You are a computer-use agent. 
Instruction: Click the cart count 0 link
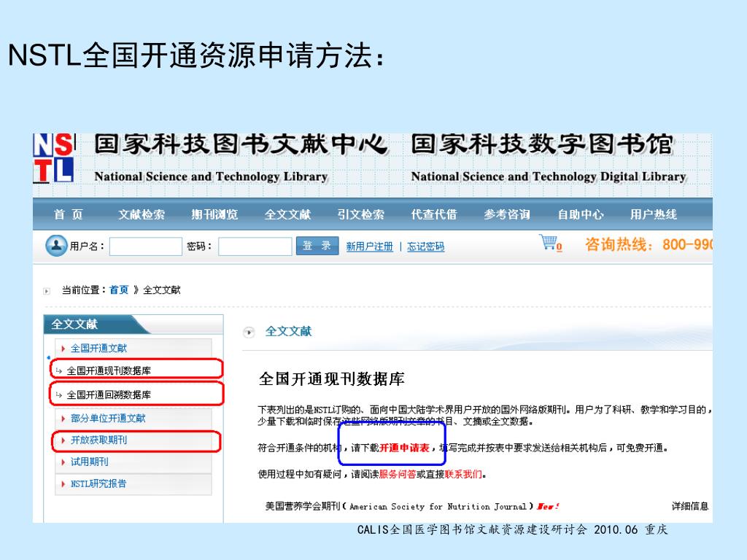(x=560, y=246)
